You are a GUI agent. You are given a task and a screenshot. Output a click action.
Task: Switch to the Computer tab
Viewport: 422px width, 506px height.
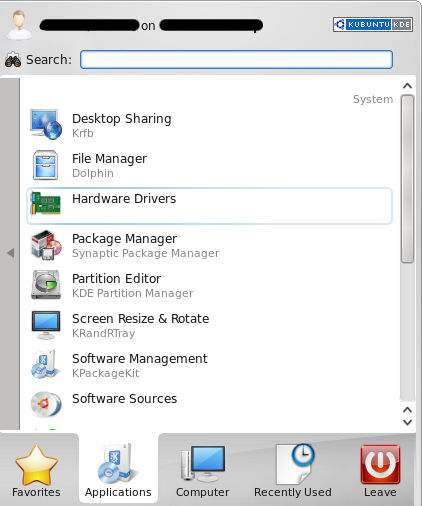pos(202,470)
